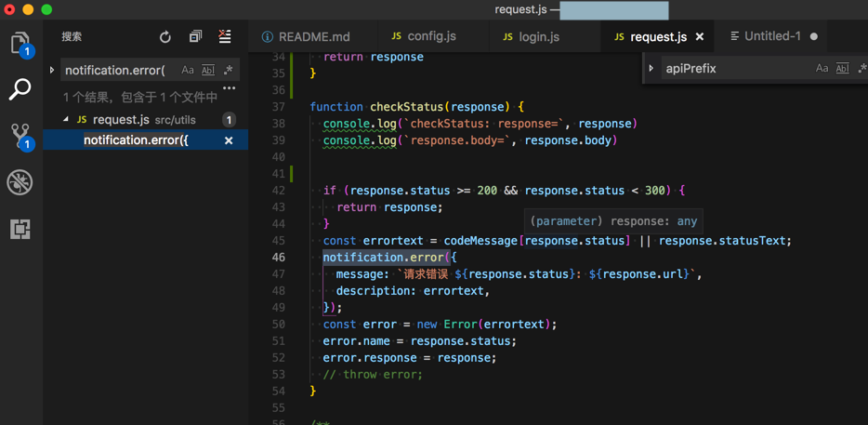
Task: Expand replace mode in apiPrefix find widget
Action: pos(651,69)
